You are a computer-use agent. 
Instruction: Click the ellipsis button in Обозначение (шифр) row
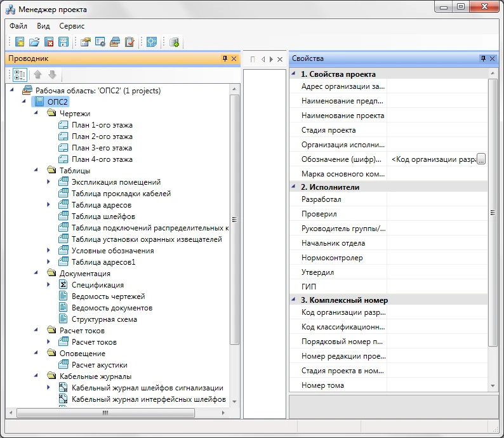coord(481,159)
